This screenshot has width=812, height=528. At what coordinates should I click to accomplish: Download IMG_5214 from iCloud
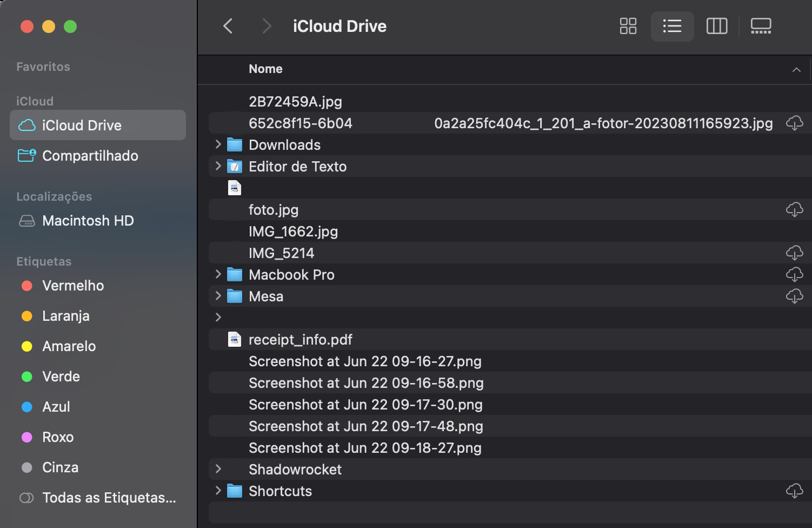pyautogui.click(x=794, y=253)
